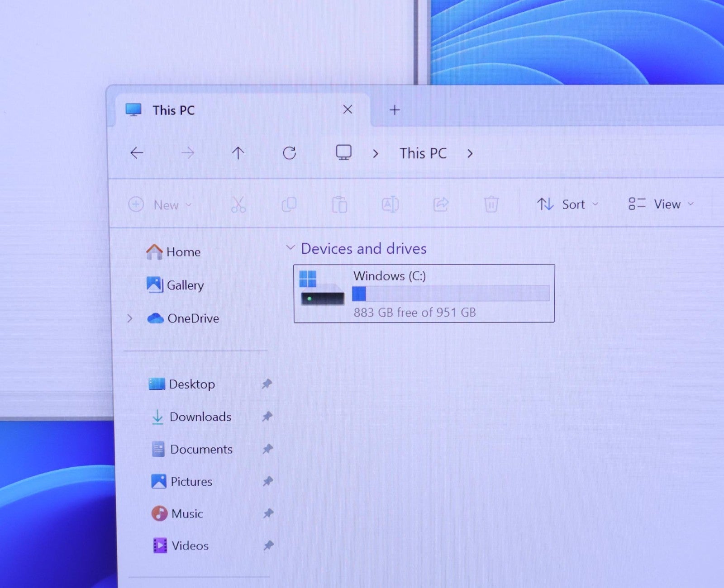This screenshot has height=588, width=724.
Task: Click the Cut scissors icon
Action: [x=238, y=204]
